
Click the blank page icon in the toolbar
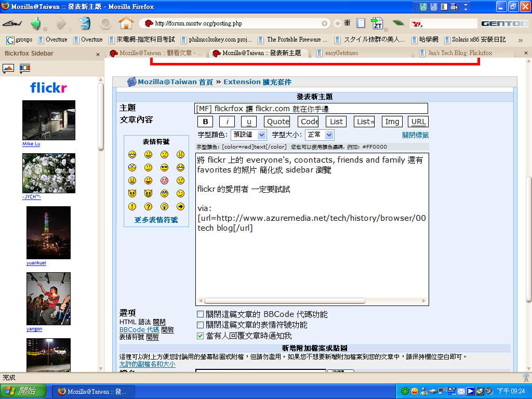[x=361, y=23]
